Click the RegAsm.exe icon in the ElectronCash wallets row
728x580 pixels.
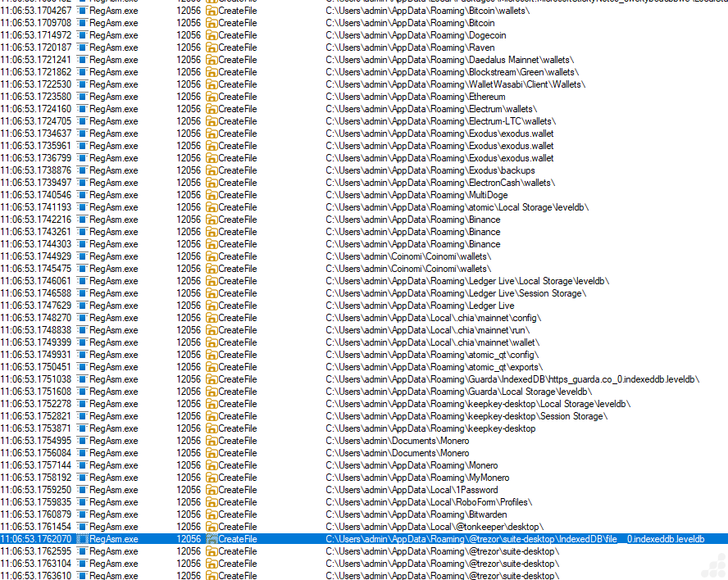pos(82,183)
